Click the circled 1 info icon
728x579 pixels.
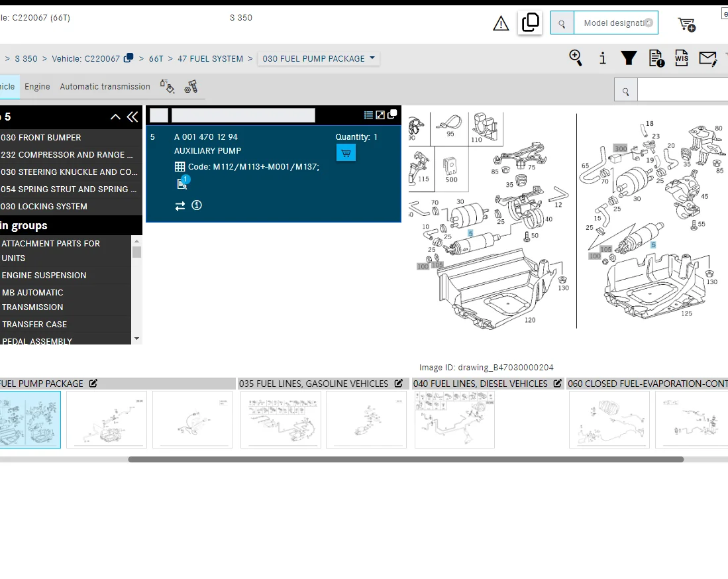[x=197, y=205]
